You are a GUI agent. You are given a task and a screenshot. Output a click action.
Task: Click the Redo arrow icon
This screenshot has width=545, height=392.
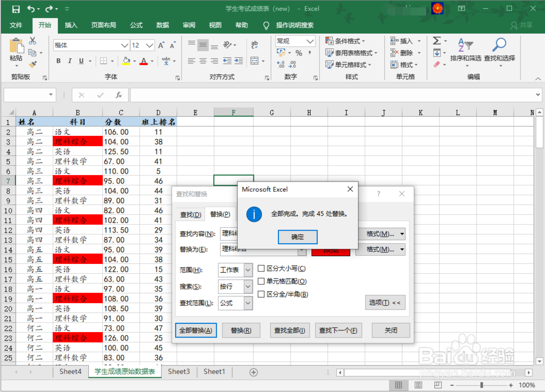coord(49,9)
